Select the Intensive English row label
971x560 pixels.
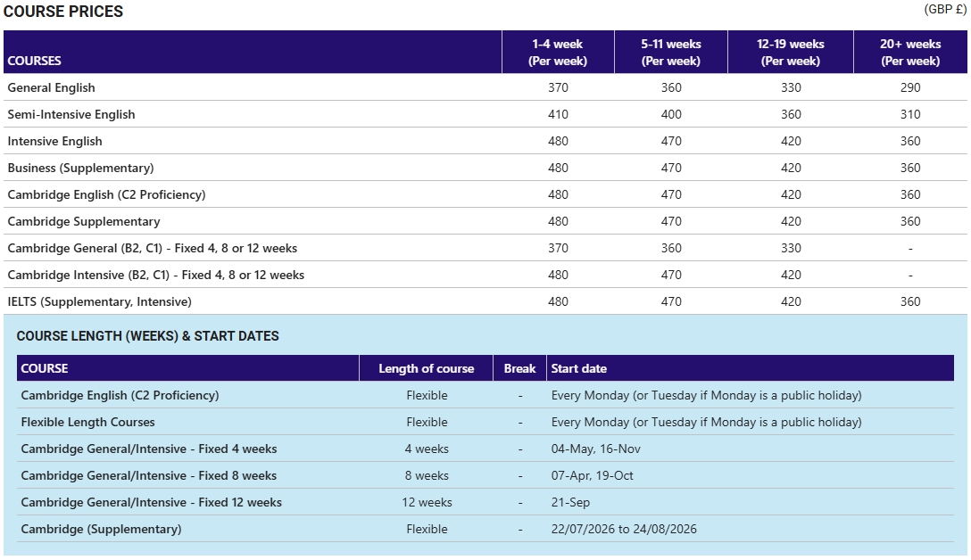click(x=54, y=141)
